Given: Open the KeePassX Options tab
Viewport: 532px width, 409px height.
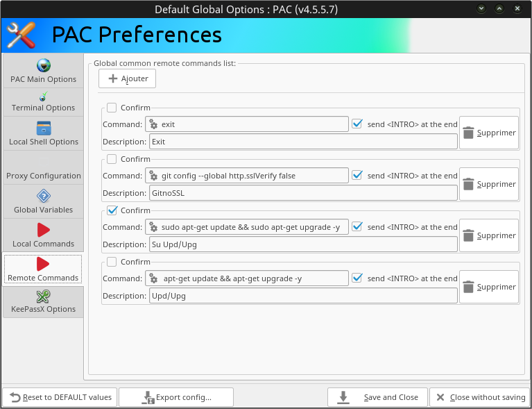Looking at the screenshot, I should (43, 302).
